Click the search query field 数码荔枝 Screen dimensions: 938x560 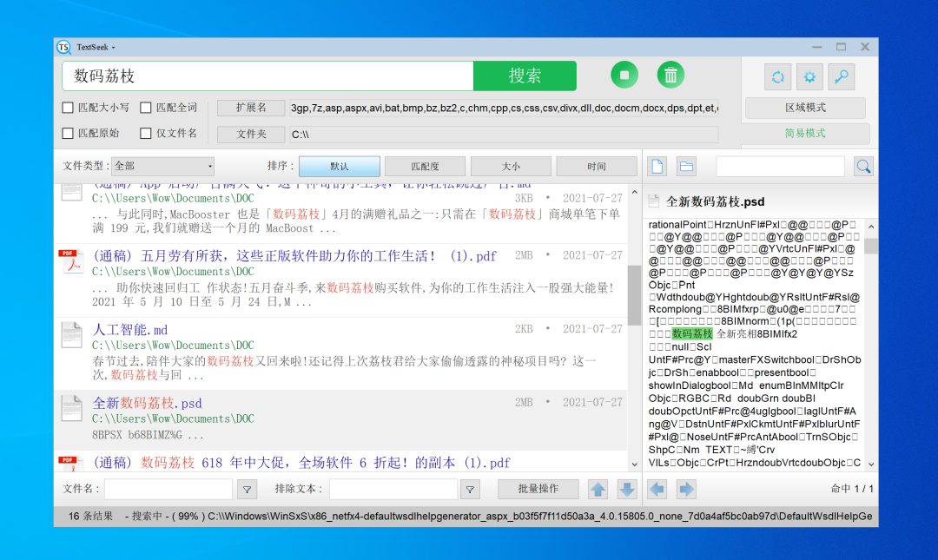(x=268, y=76)
